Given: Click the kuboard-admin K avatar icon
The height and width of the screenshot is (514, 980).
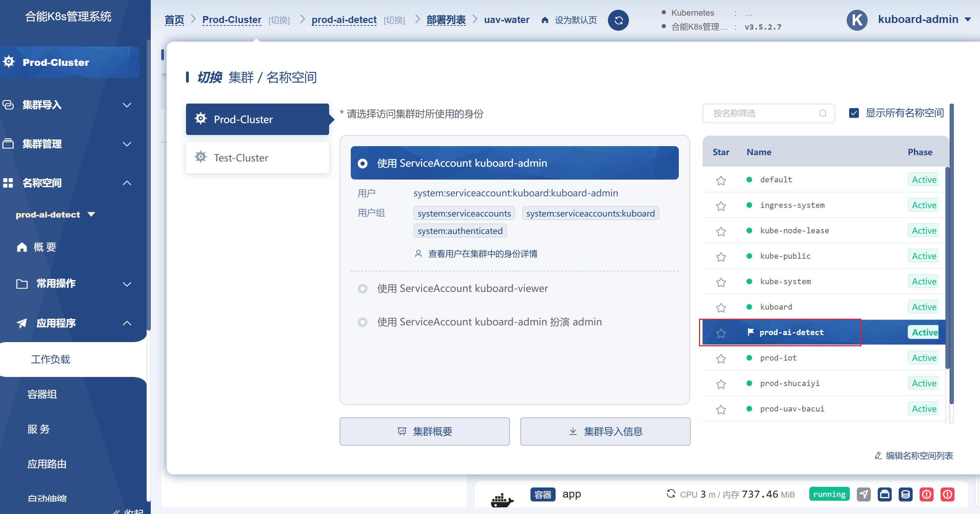Looking at the screenshot, I should click(x=857, y=20).
